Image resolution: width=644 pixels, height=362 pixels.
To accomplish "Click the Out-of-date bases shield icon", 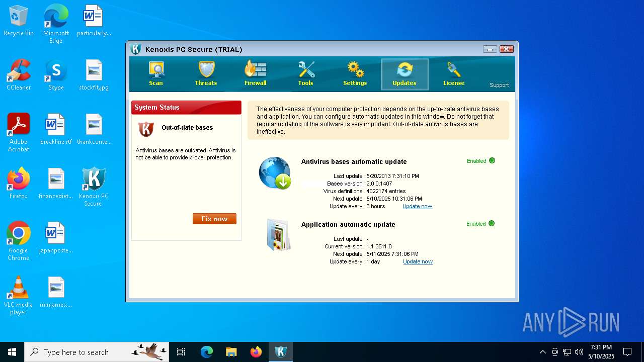I will coord(146,129).
